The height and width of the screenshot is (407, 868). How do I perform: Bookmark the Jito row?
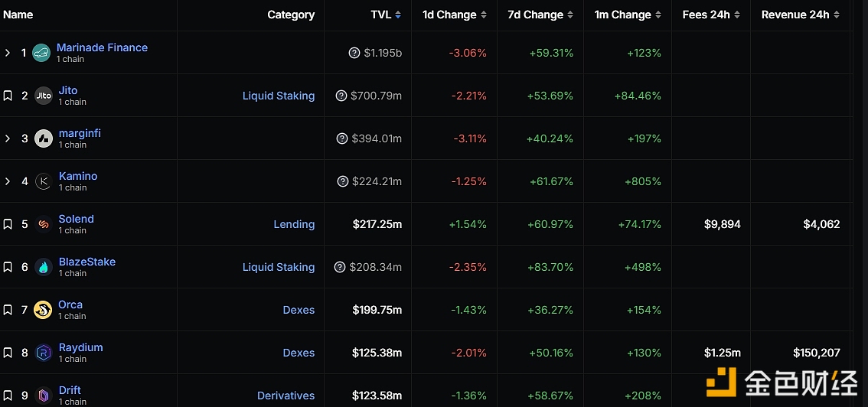8,96
